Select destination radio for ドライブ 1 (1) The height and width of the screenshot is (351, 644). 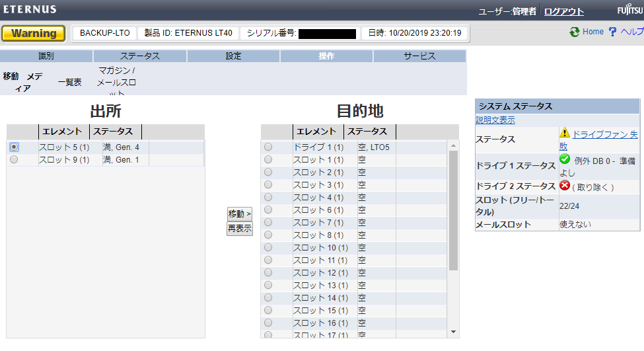point(268,147)
